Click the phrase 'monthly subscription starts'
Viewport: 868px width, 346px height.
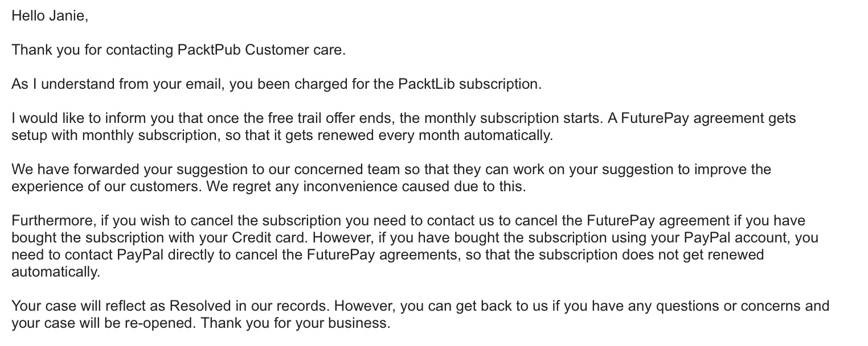(x=509, y=118)
